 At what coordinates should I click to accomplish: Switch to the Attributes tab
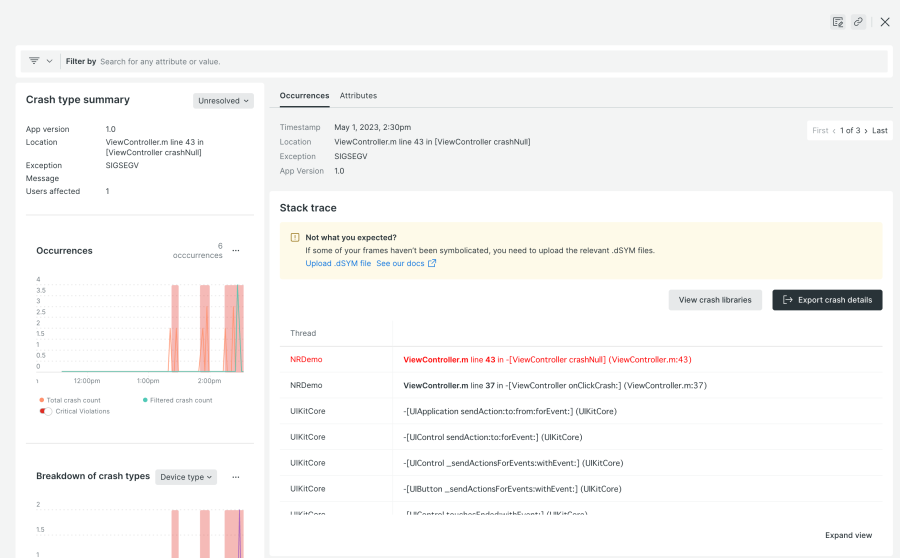358,96
